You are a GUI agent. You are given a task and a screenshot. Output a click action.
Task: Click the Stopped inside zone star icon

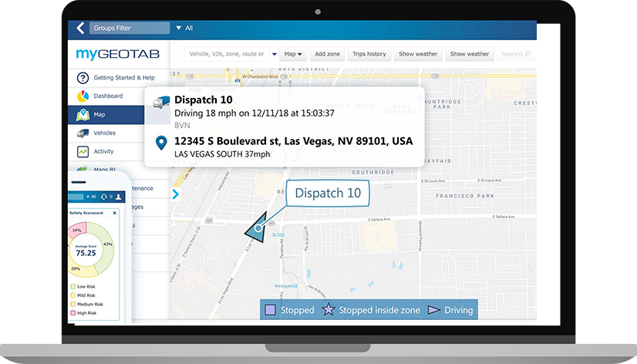pyautogui.click(x=329, y=309)
